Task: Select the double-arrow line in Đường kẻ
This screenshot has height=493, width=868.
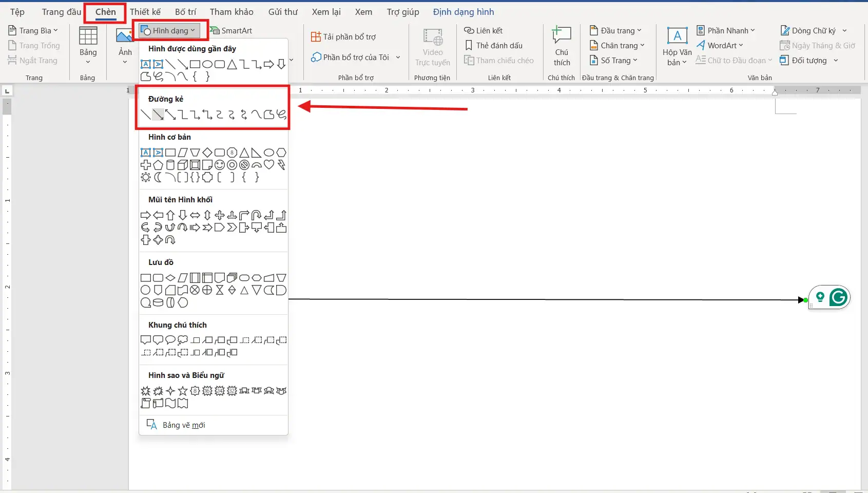Action: [170, 115]
